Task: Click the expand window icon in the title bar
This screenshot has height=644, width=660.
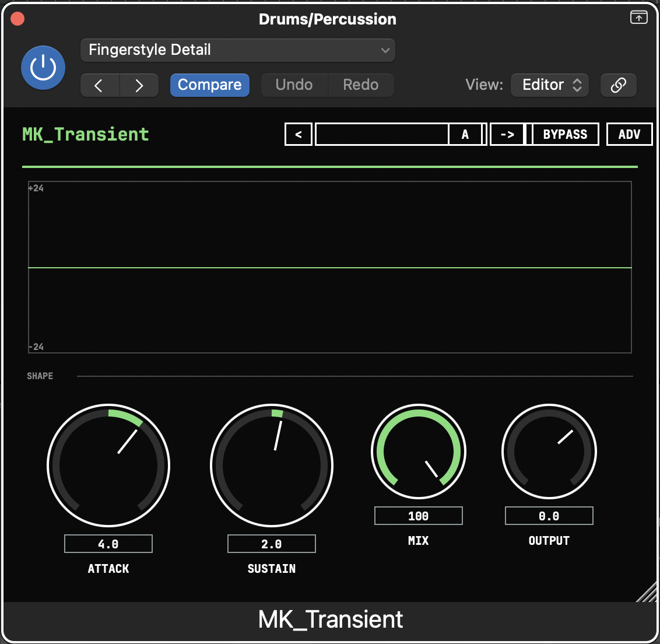Action: coord(638,17)
